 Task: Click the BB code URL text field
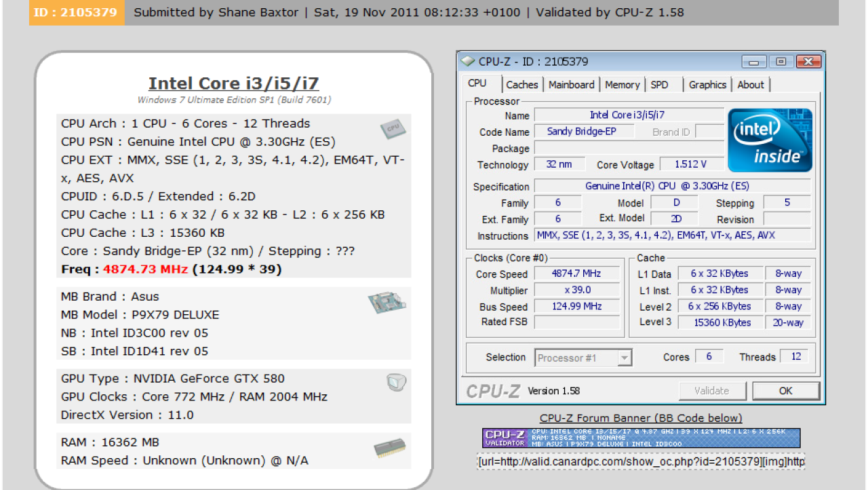coord(642,462)
